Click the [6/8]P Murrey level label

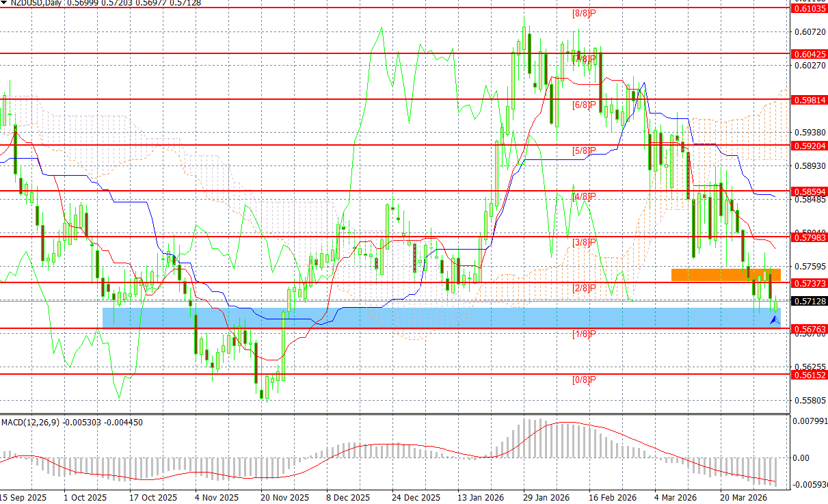(585, 105)
